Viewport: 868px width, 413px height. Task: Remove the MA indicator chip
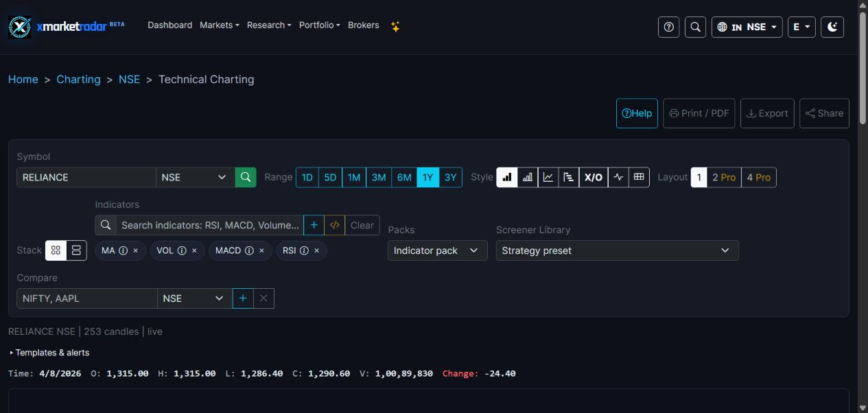[136, 250]
